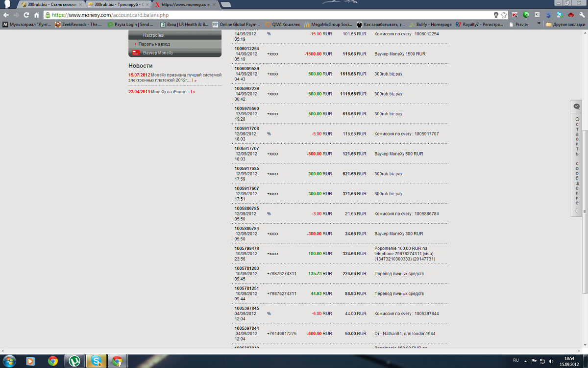This screenshot has height=368, width=588.
Task: Open Chrome's wrench settings menu
Action: [x=581, y=15]
